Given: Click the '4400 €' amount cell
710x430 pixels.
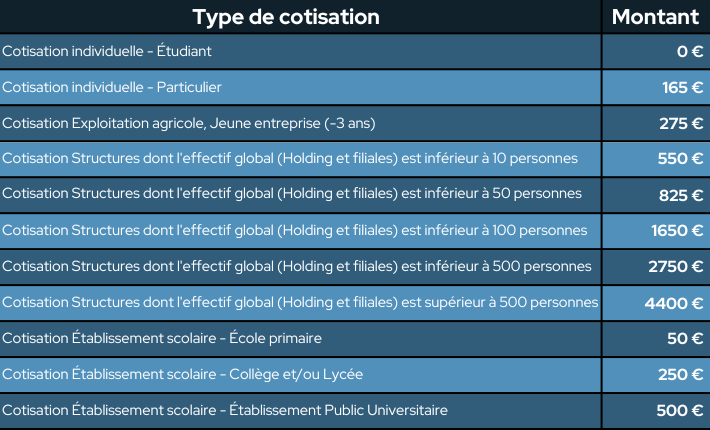Looking at the screenshot, I should (674, 302).
